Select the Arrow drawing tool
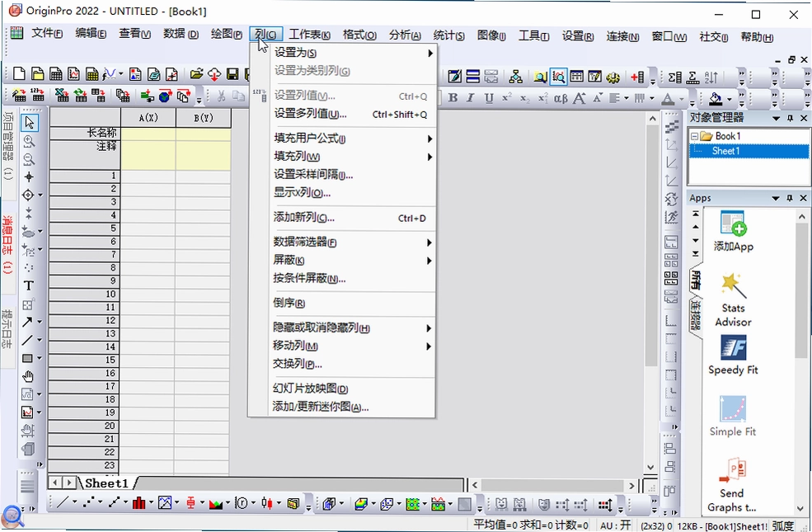Viewport: 812px width, 532px height. click(x=27, y=322)
